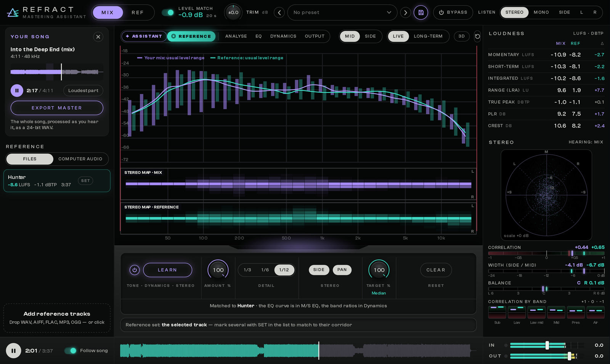The image size is (610, 364).
Task: Select Computer Audio reference source
Action: pos(80,159)
